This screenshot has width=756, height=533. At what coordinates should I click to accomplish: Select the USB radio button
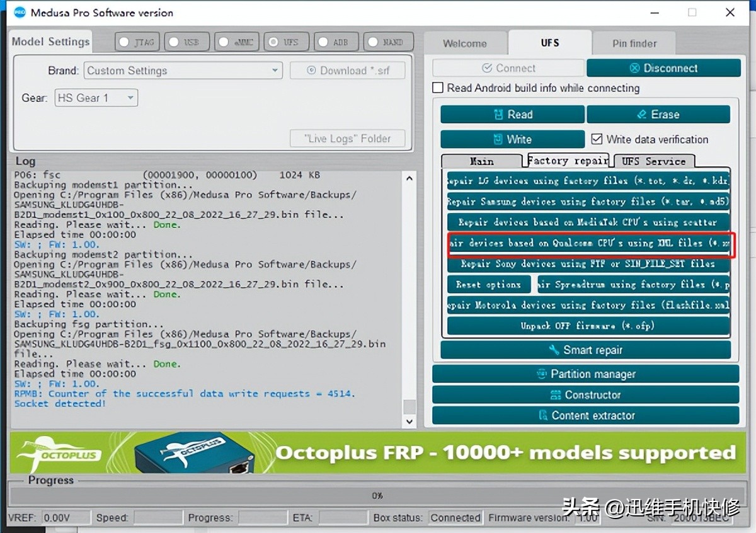(x=175, y=42)
